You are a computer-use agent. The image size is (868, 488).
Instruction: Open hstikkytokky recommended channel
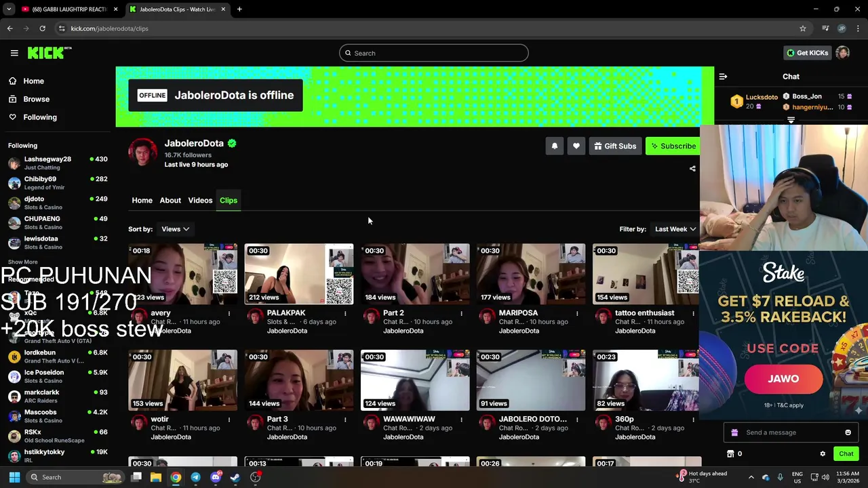(57, 455)
